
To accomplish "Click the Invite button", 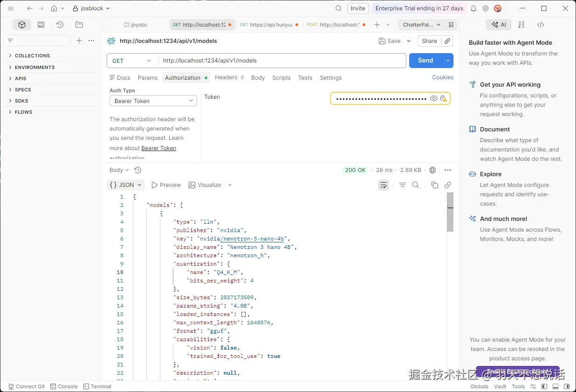I will point(358,8).
